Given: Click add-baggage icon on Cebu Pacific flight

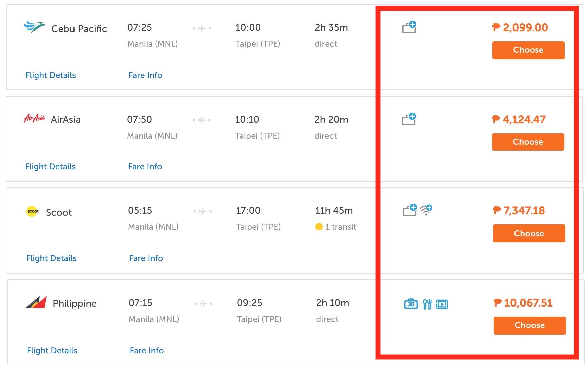Looking at the screenshot, I should point(409,27).
